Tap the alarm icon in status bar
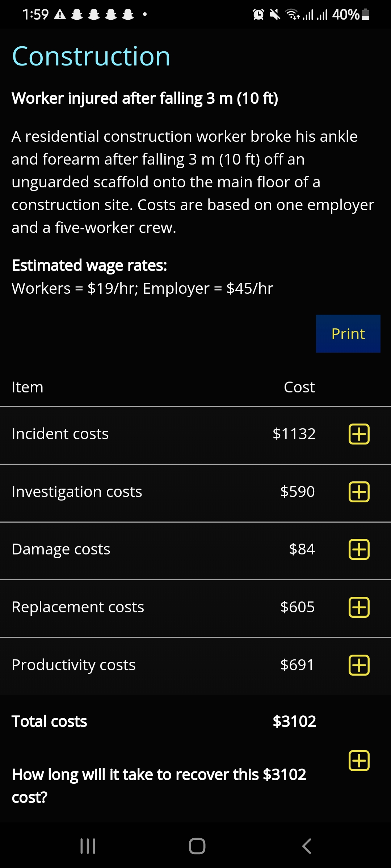 point(258,14)
